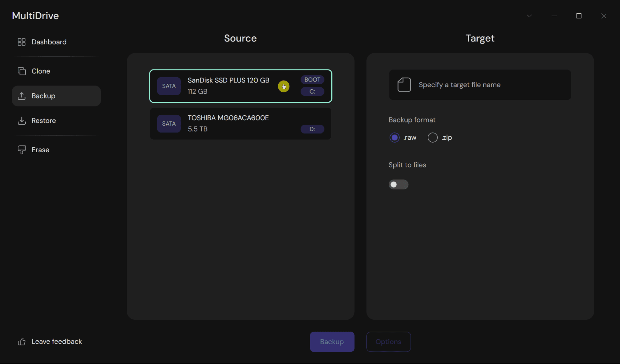Toggle the Split to files switch
Screen dimensions: 620x364
point(398,184)
